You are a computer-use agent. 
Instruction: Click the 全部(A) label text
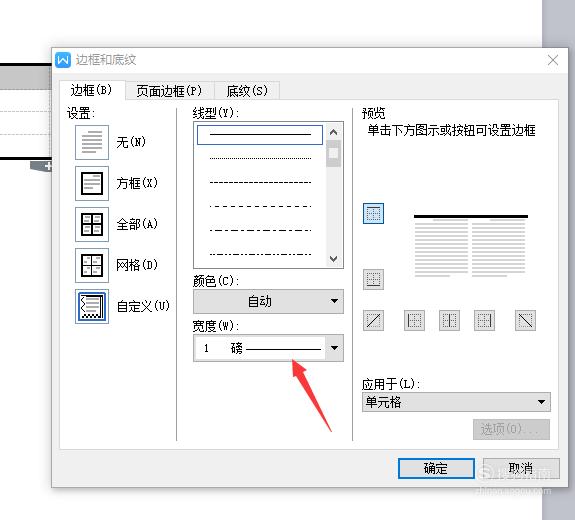click(137, 224)
